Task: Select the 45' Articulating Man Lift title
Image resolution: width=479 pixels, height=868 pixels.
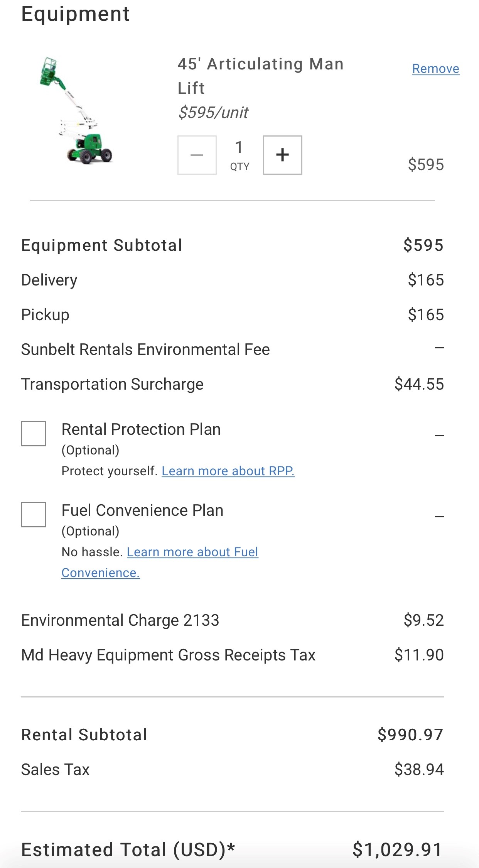Action: pyautogui.click(x=260, y=76)
